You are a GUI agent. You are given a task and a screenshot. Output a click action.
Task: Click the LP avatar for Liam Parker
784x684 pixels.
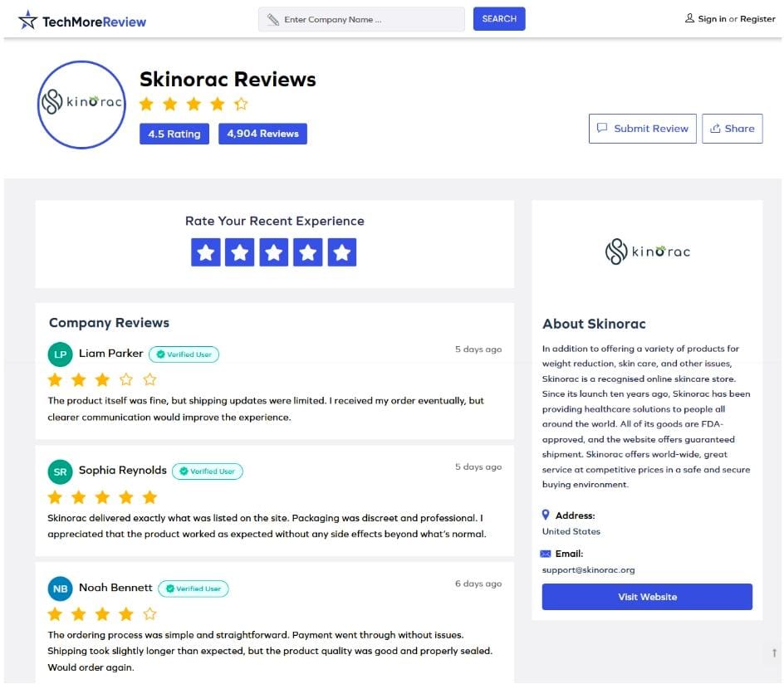click(60, 354)
